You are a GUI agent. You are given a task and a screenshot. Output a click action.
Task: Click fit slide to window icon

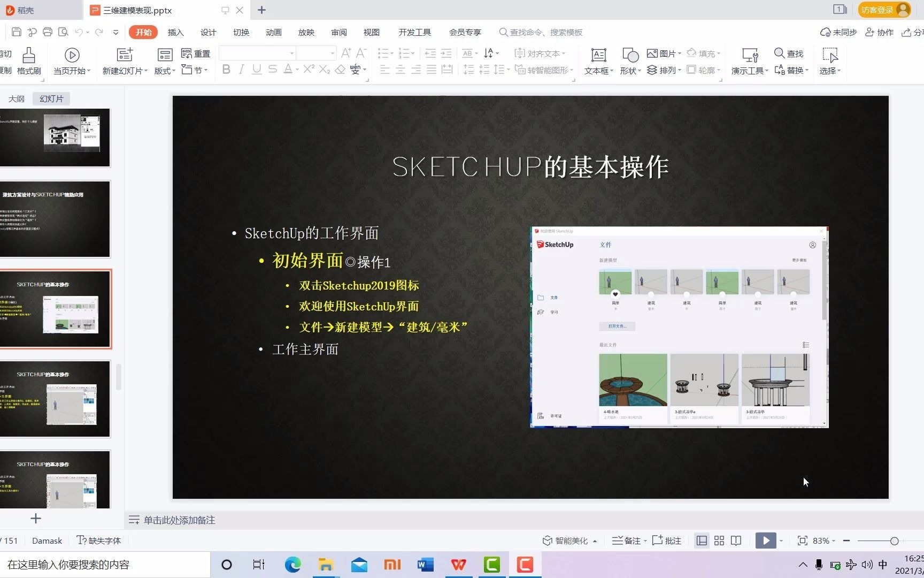click(802, 541)
